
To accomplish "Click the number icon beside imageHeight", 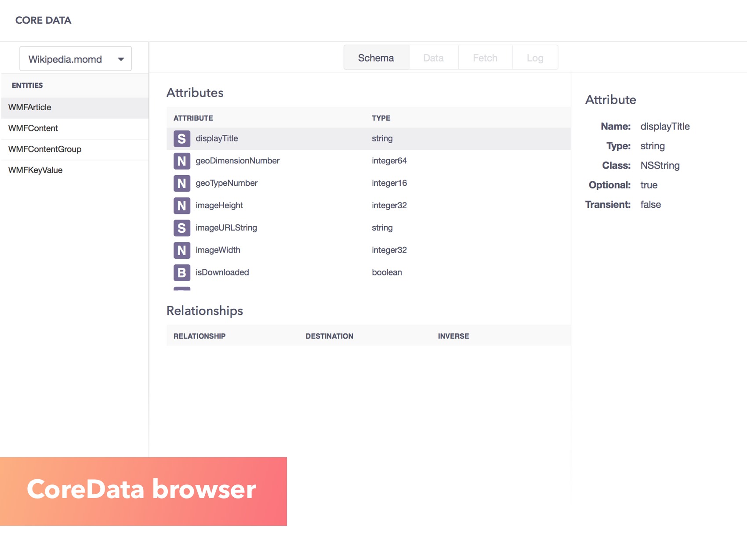I will point(181,206).
